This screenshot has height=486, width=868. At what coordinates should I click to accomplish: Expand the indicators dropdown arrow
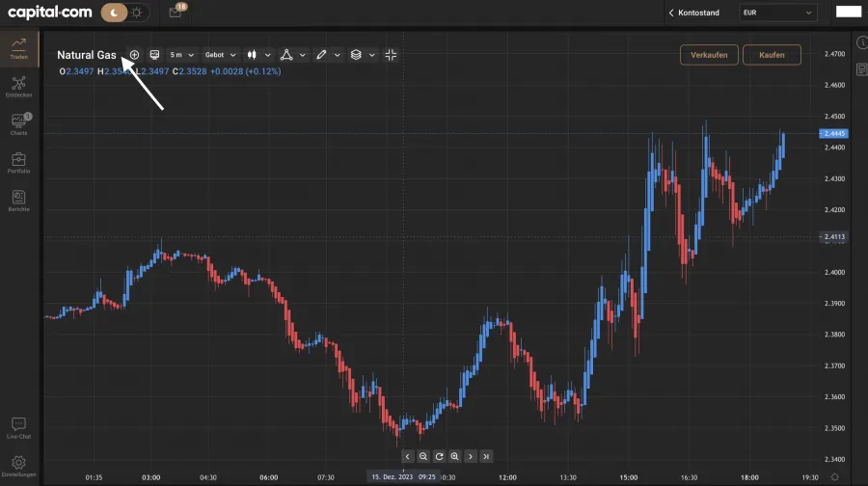[302, 55]
